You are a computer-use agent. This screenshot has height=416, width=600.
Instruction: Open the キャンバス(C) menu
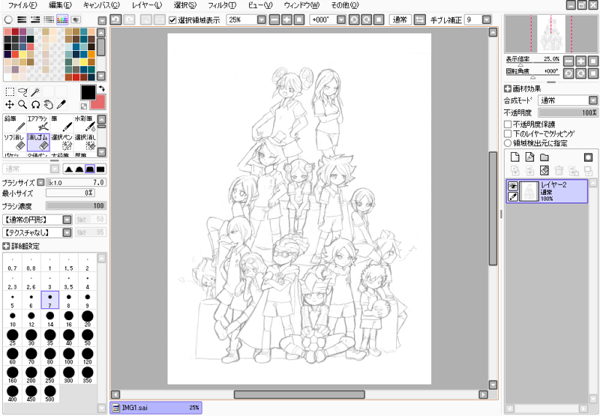click(101, 5)
